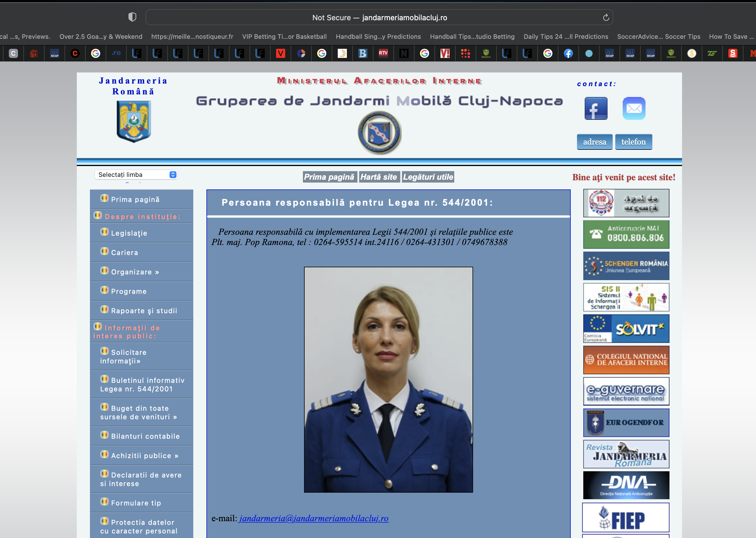
Task: Switch to the Hartă site tab
Action: (x=378, y=177)
